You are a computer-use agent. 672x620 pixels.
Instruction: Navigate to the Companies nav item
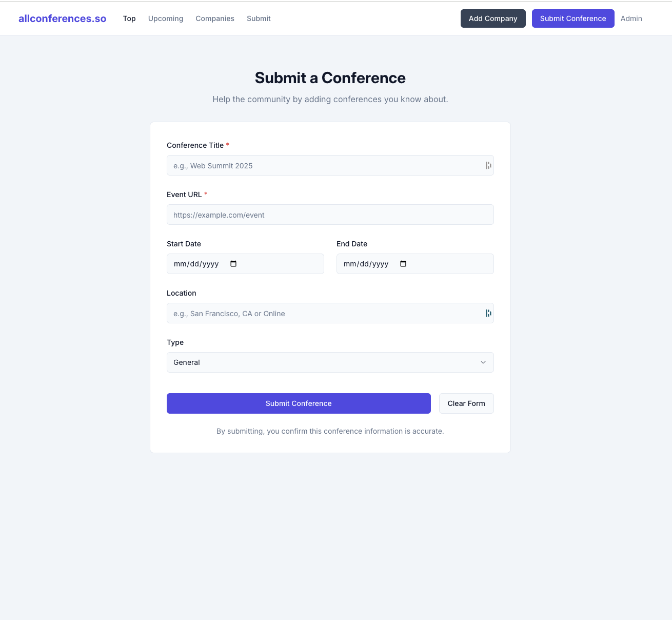point(215,18)
